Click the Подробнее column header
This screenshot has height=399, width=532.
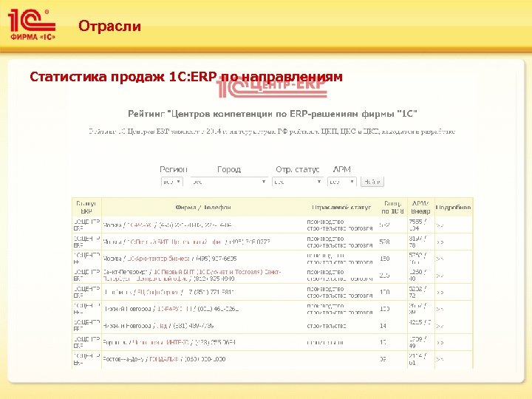click(x=453, y=207)
